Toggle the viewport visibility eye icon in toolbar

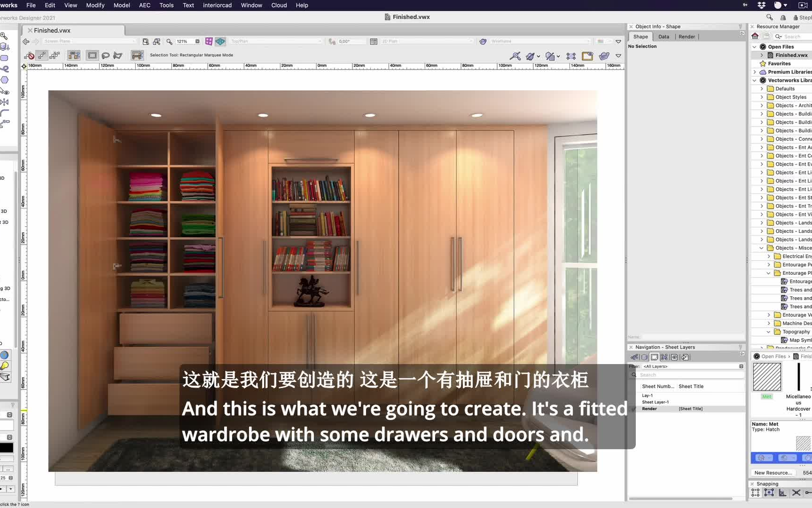point(587,56)
